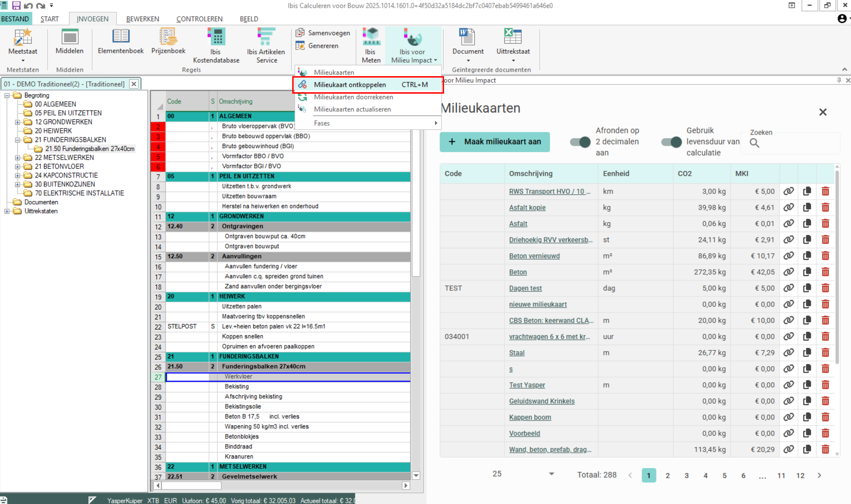Click copy icon for Beton vernieuwd row

(807, 256)
